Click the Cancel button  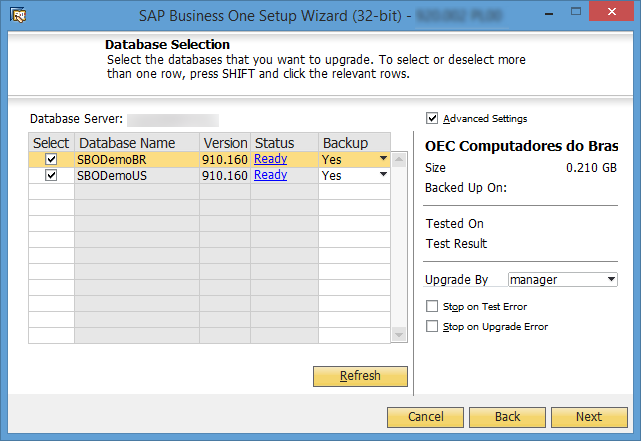425,417
